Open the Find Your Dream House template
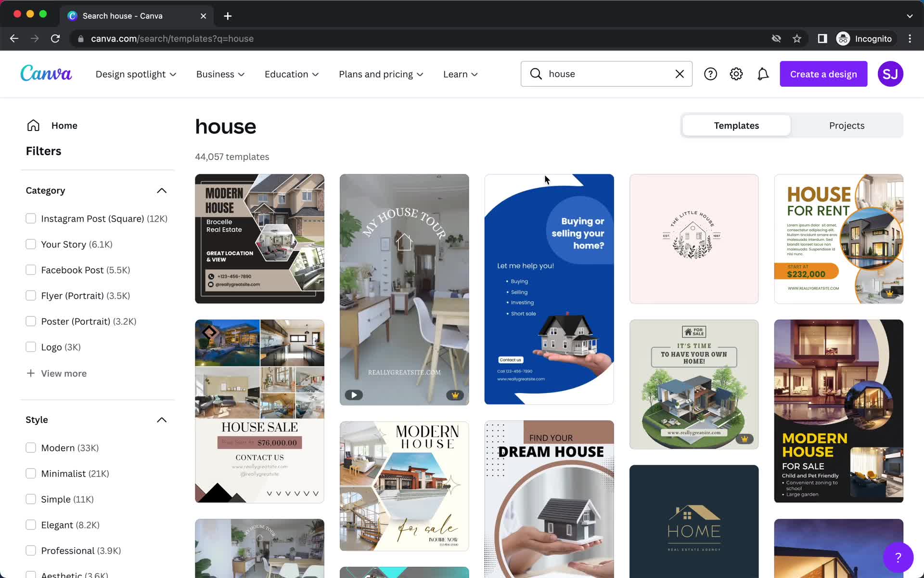The height and width of the screenshot is (578, 924). click(x=549, y=499)
